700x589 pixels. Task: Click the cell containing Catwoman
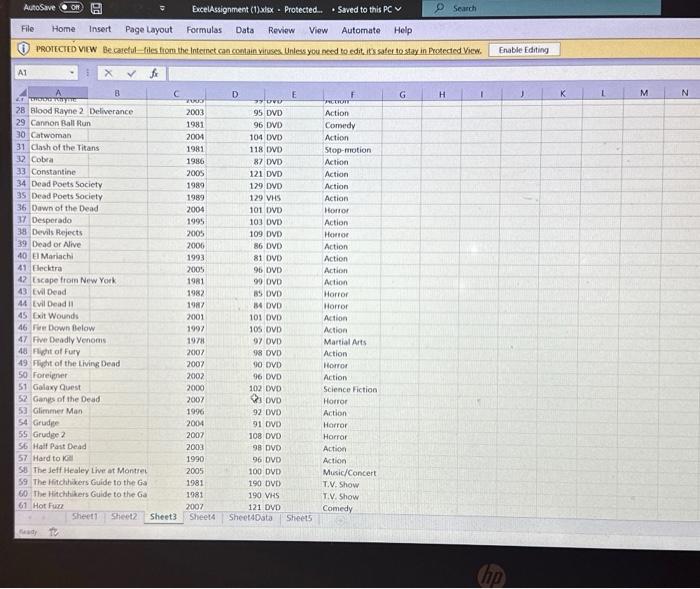[58, 135]
